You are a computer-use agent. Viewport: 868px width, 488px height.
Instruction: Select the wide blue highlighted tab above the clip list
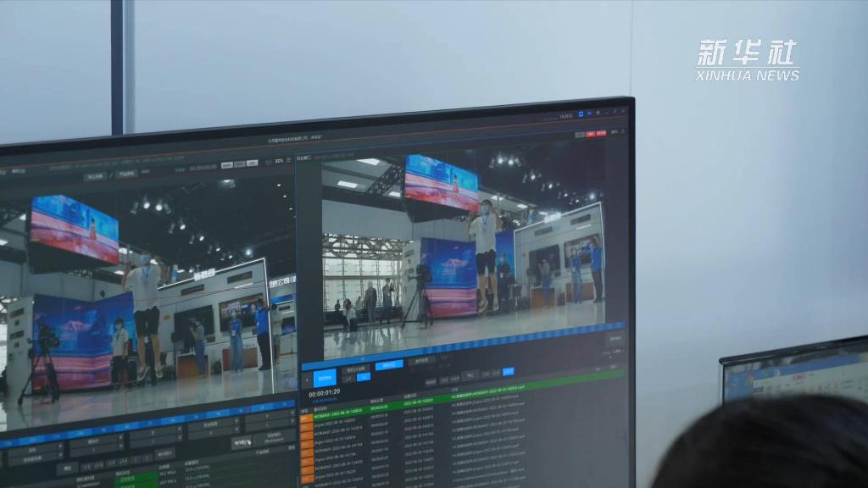(389, 364)
